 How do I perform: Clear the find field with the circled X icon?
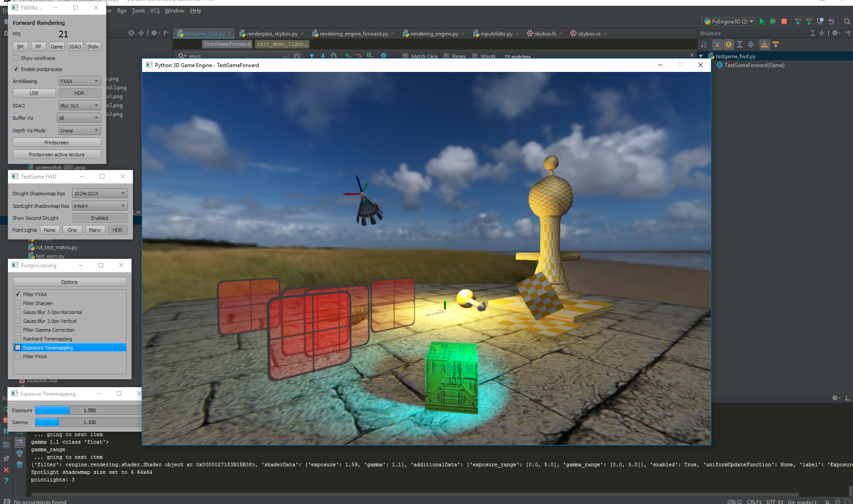click(297, 56)
